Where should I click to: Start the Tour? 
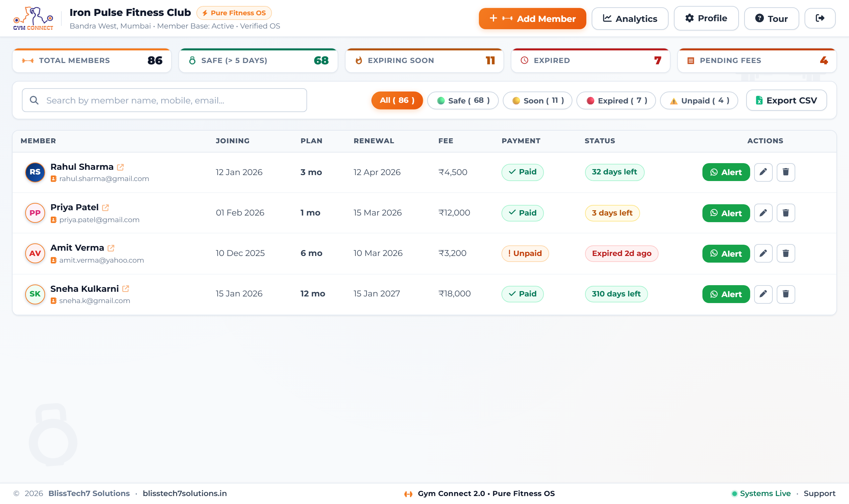click(772, 19)
